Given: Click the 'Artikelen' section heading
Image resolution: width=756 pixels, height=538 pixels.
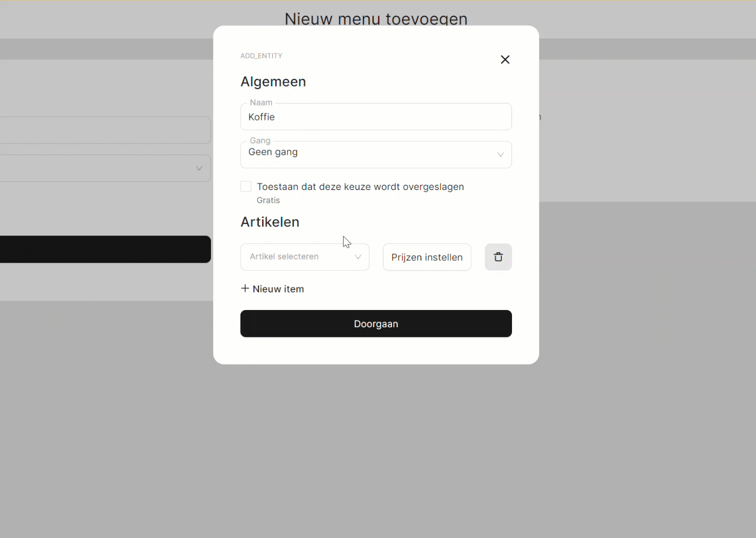Looking at the screenshot, I should coord(270,222).
